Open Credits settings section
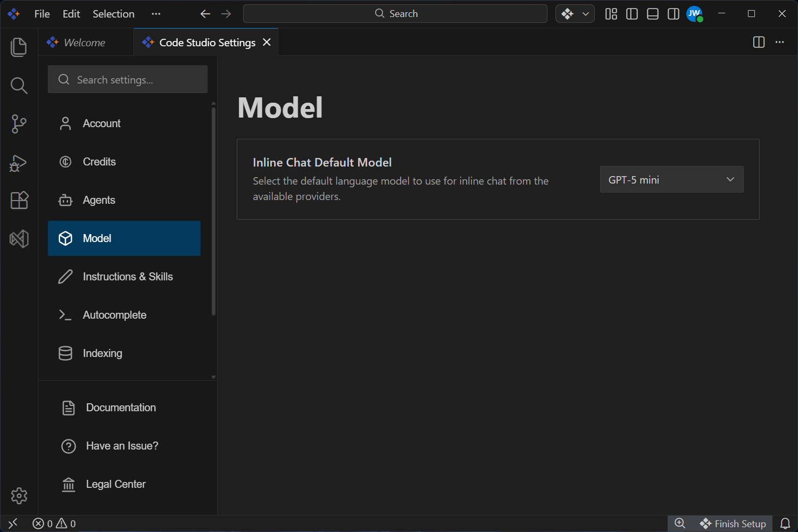Screen dimensions: 798x532 [124, 162]
